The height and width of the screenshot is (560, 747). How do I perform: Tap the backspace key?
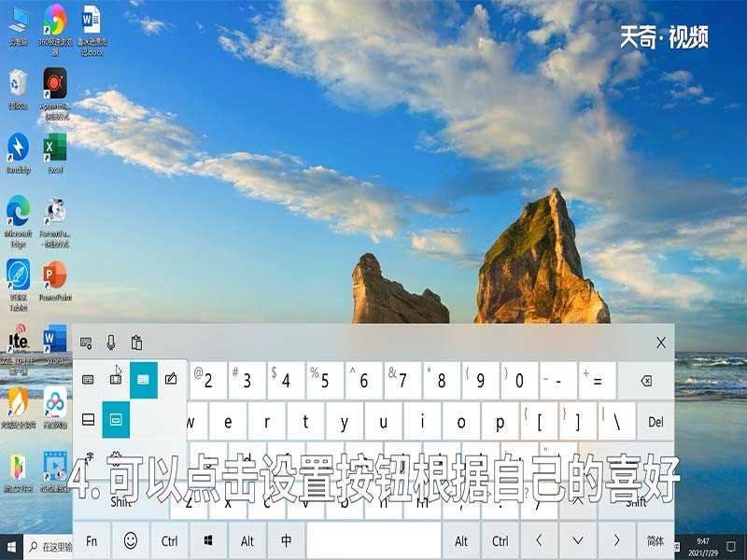(x=645, y=381)
